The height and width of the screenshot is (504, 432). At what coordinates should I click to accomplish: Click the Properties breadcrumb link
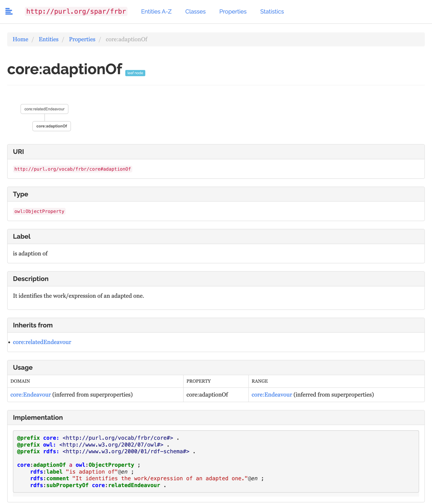pos(82,39)
